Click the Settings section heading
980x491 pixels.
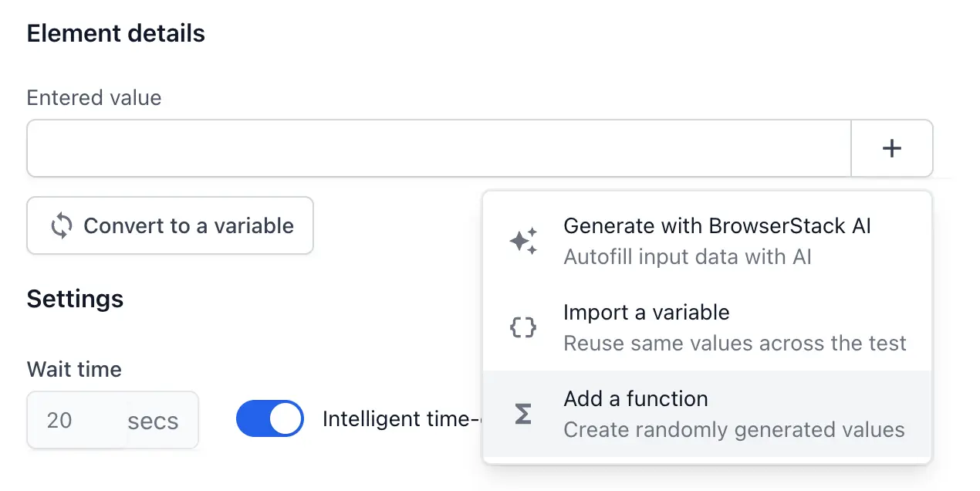(75, 299)
